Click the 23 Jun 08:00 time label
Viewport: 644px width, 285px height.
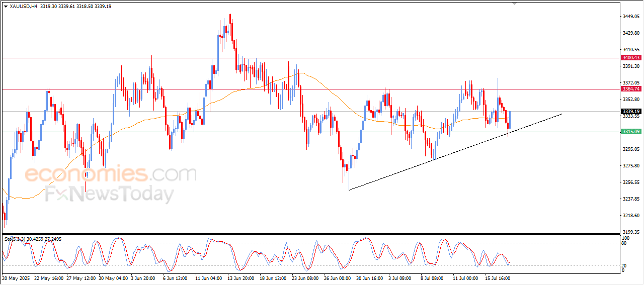coord(306,277)
